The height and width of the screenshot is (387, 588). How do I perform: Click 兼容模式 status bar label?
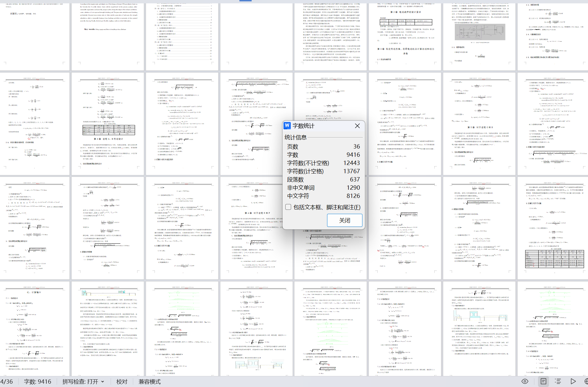click(149, 382)
